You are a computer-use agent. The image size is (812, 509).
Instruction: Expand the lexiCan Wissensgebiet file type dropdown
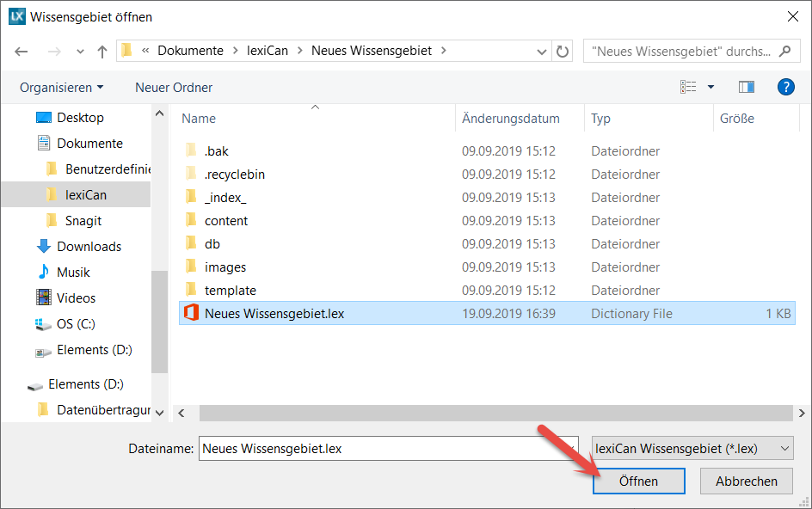click(x=692, y=448)
